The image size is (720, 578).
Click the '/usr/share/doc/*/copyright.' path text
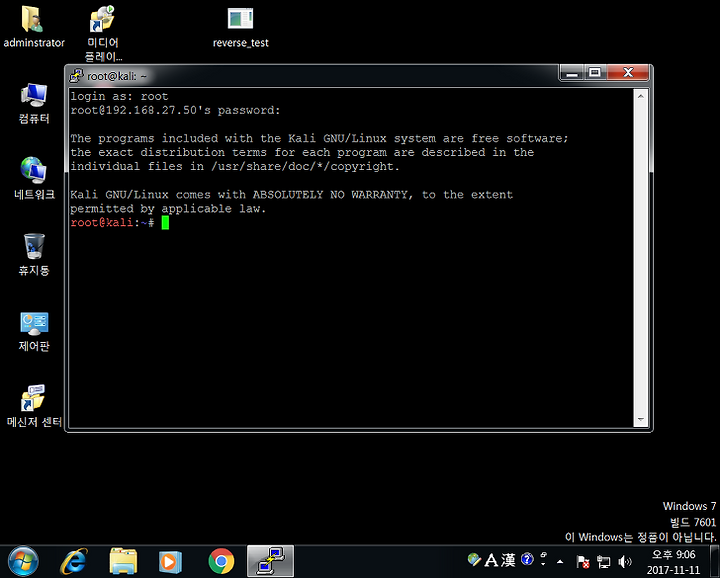tap(305, 166)
